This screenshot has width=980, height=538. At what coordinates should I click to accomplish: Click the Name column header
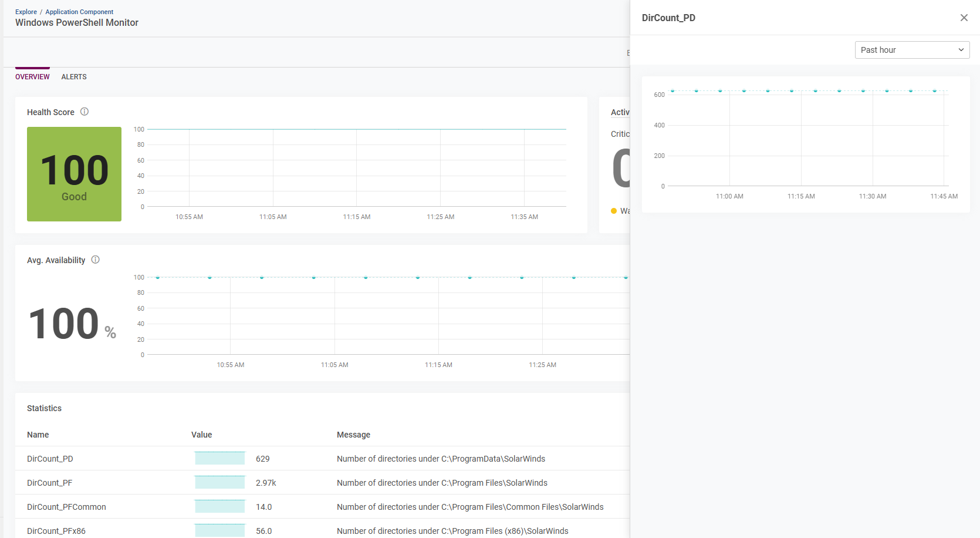tap(38, 435)
